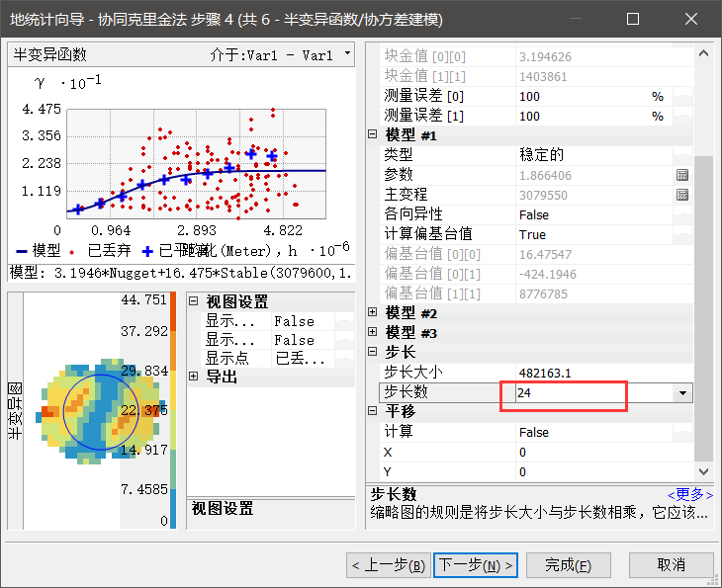Open dropdown for 各向异性 False
Image resolution: width=722 pixels, height=588 pixels.
[682, 214]
